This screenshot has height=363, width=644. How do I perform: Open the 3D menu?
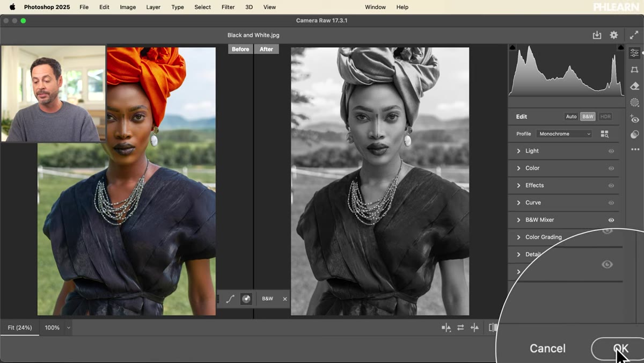(249, 7)
